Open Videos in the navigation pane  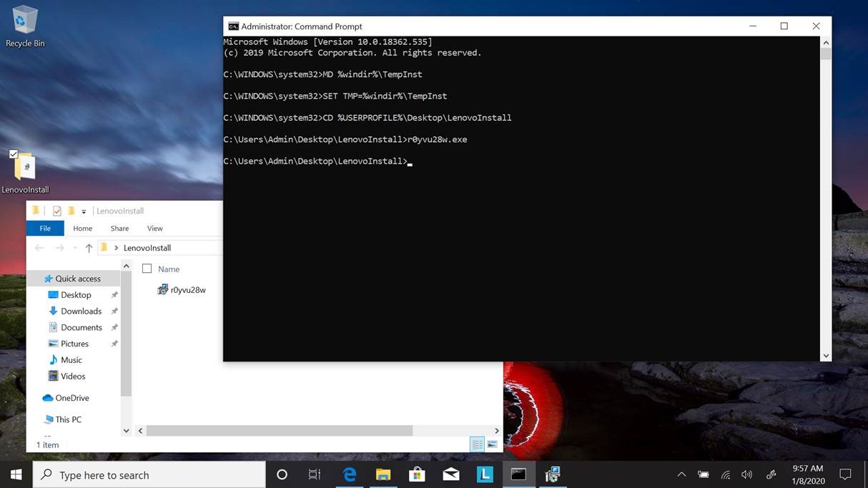pyautogui.click(x=72, y=377)
